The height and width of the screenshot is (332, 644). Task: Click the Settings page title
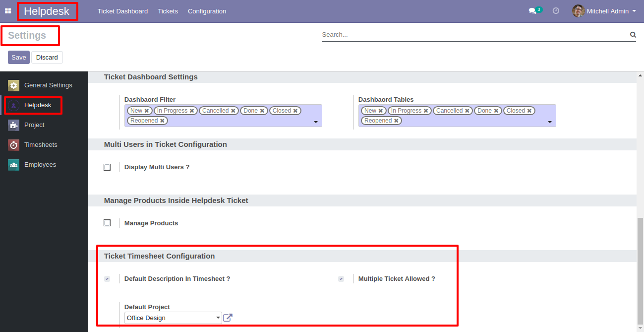click(x=27, y=35)
